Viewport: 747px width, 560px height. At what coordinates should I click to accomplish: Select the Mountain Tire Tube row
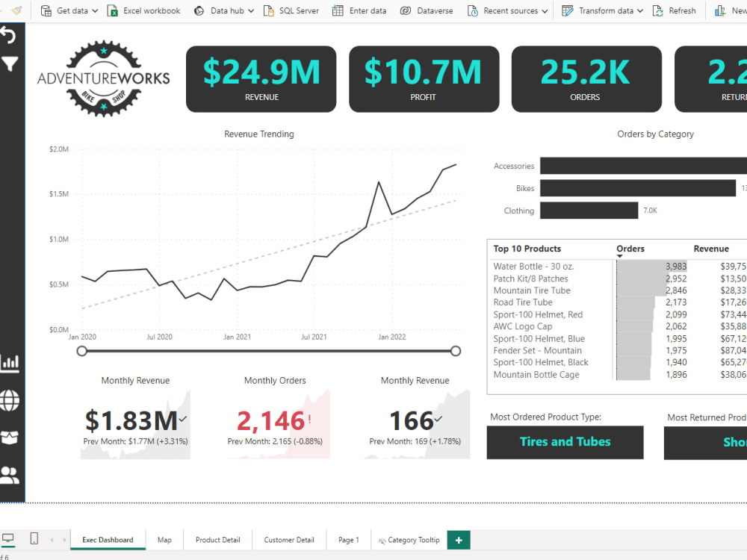pos(619,290)
